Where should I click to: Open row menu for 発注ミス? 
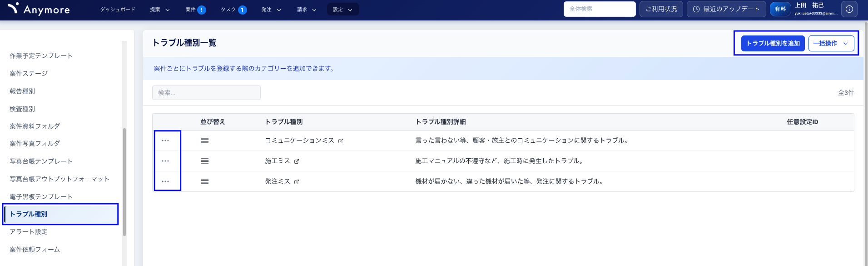pyautogui.click(x=165, y=181)
